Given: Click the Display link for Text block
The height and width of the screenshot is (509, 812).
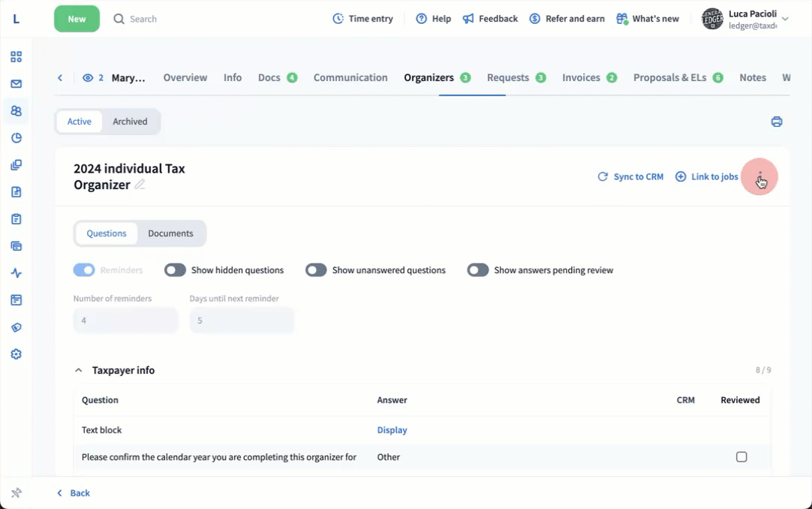Looking at the screenshot, I should point(392,430).
